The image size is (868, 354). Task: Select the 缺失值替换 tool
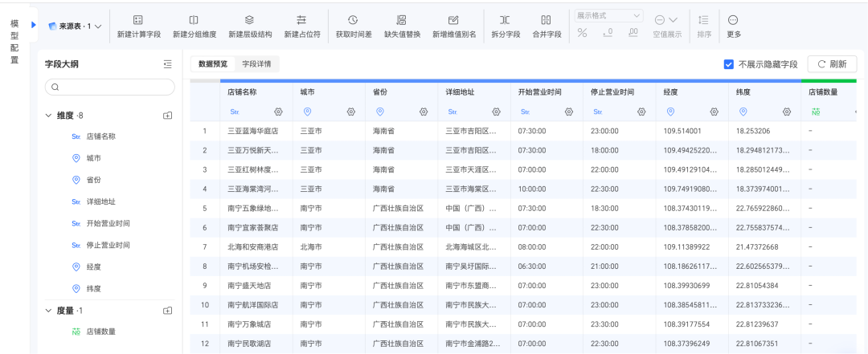(403, 27)
